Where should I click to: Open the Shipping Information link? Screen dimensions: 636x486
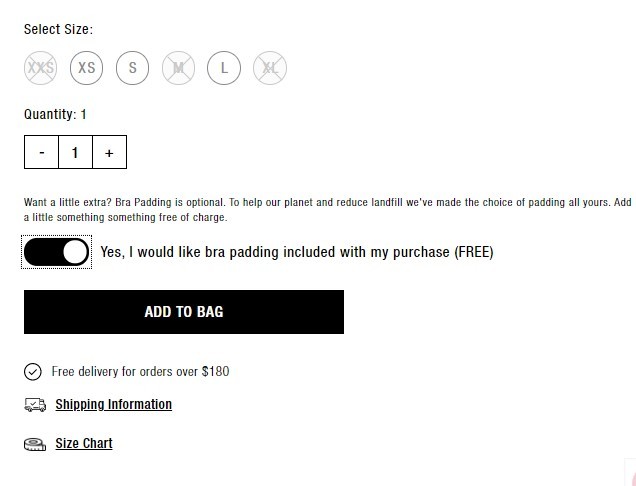114,404
